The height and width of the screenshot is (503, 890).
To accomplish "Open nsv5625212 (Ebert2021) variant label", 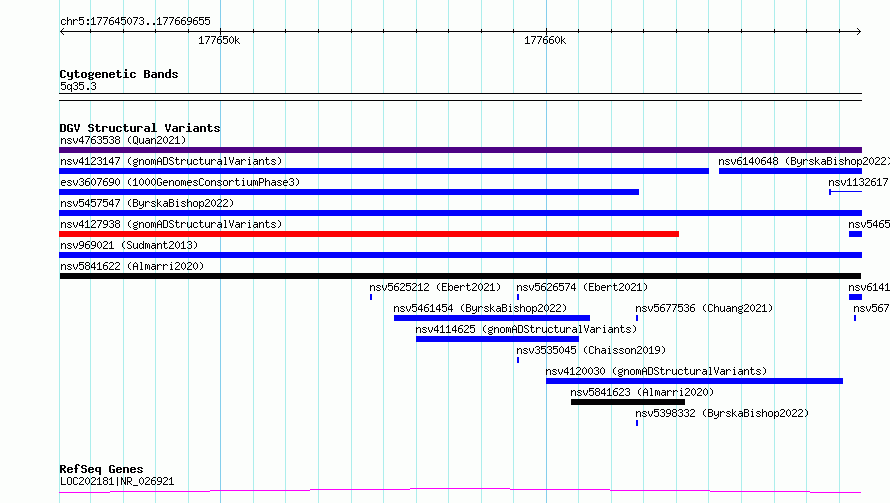I will (435, 287).
